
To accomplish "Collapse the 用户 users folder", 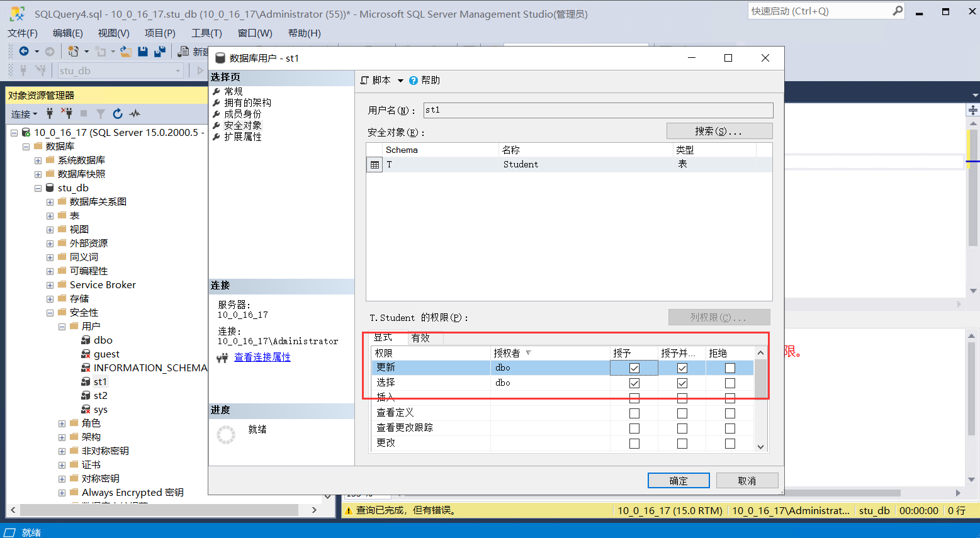I will pos(62,327).
